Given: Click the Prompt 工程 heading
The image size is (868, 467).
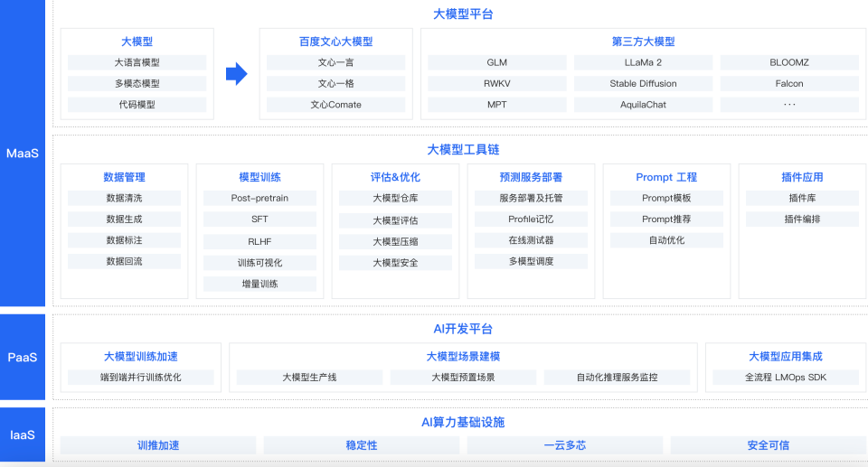Looking at the screenshot, I should [666, 177].
